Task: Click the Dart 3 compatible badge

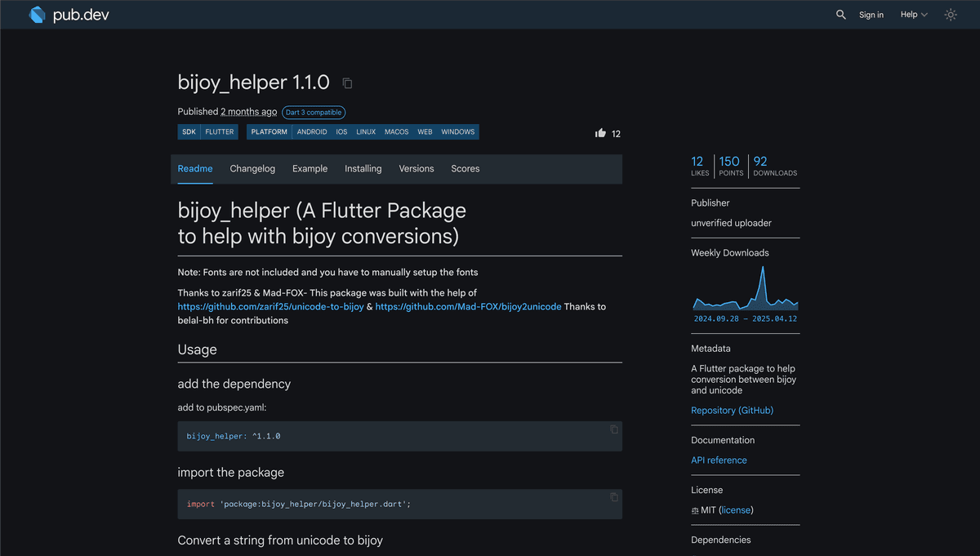Action: [314, 112]
